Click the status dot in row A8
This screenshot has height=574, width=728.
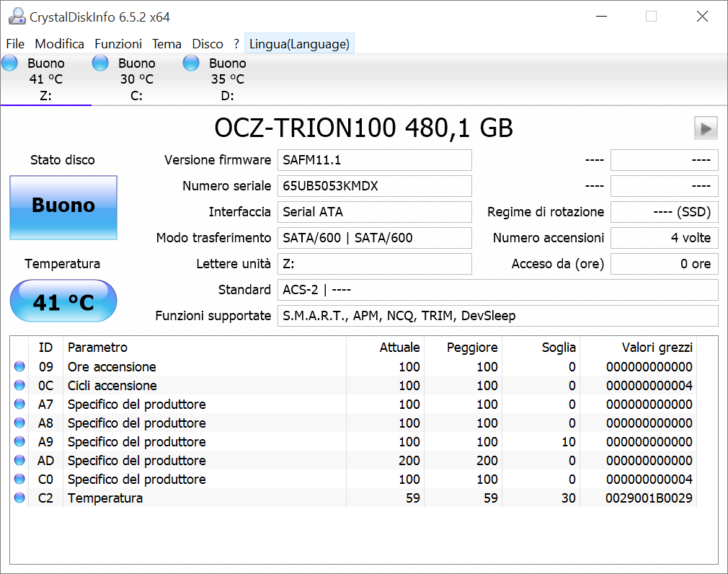(x=19, y=423)
